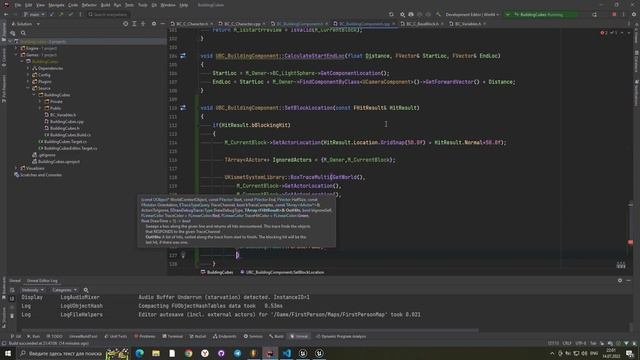640x360 pixels.
Task: Open the main git branch dropdown
Action: click(34, 14)
